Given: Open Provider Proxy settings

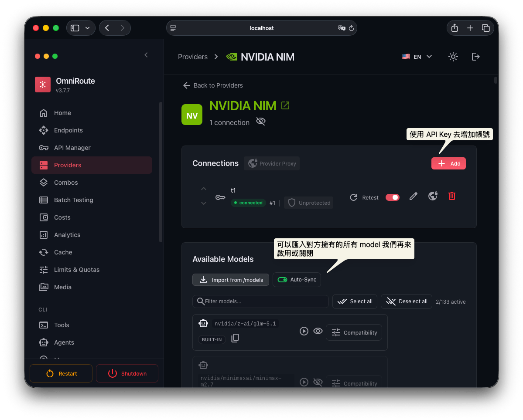Looking at the screenshot, I should click(272, 163).
